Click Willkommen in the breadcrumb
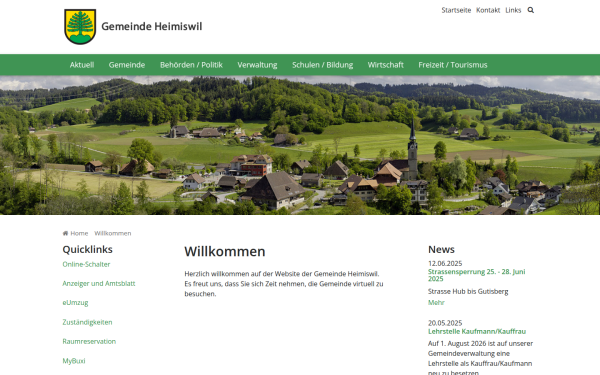This screenshot has height=375, width=600. (113, 233)
